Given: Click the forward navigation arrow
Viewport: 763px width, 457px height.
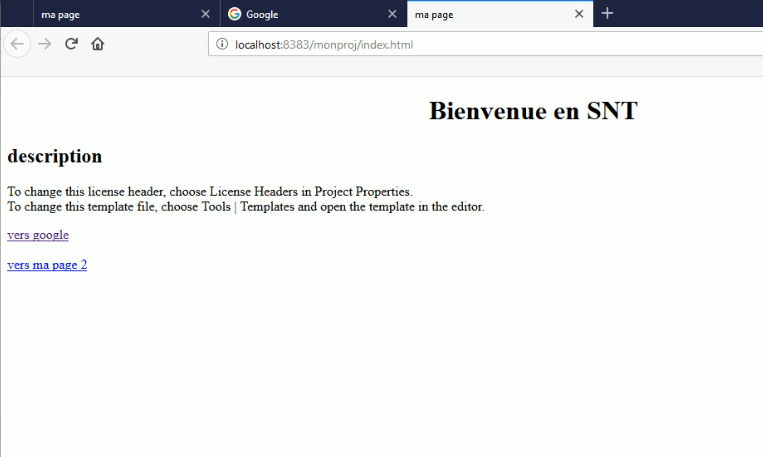Looking at the screenshot, I should coord(44,44).
